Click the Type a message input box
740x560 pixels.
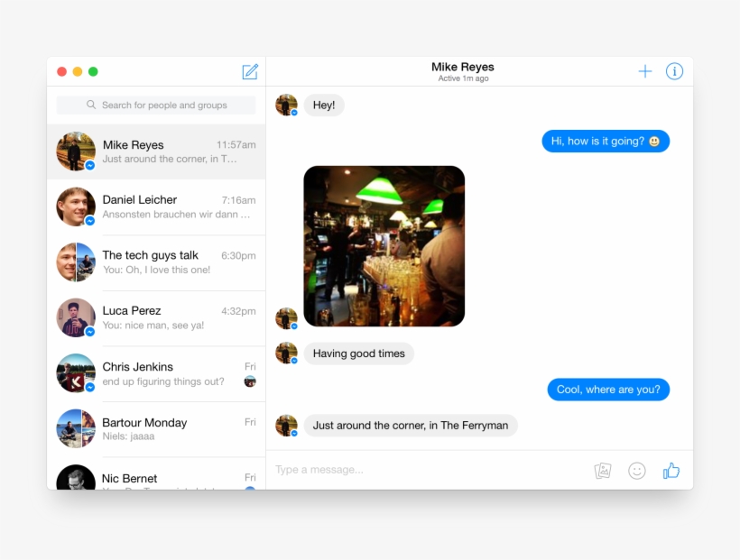click(430, 470)
